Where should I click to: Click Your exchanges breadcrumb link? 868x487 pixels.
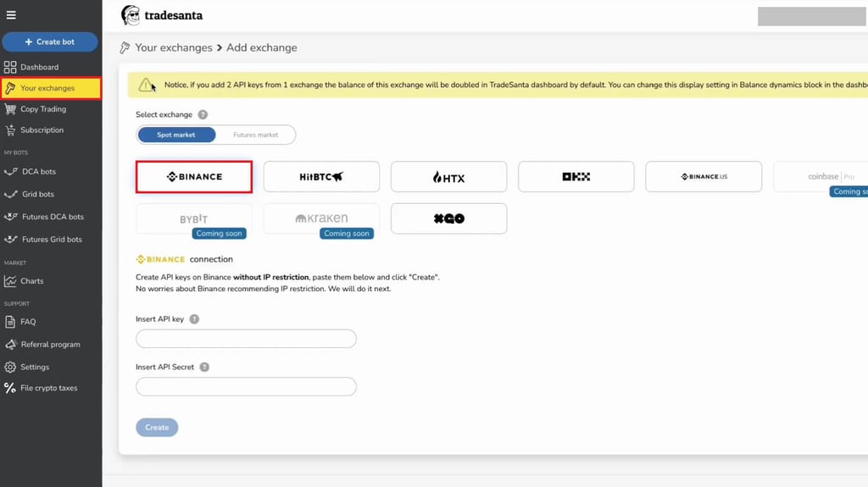pyautogui.click(x=174, y=47)
